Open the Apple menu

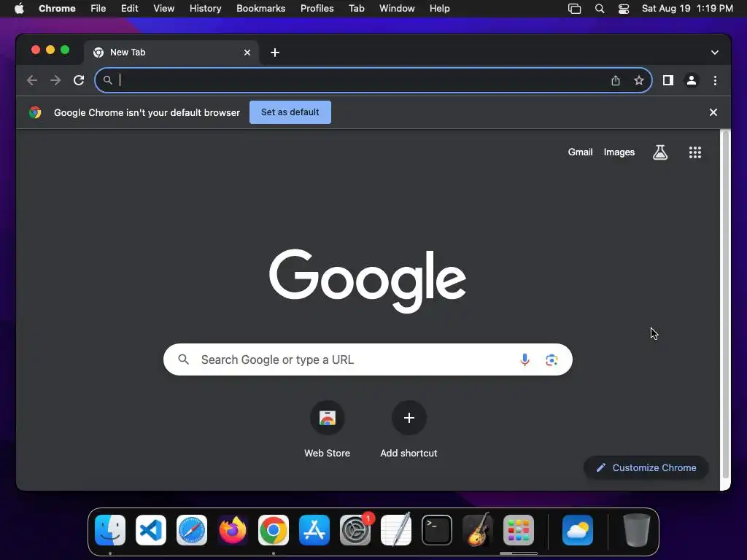(x=19, y=9)
